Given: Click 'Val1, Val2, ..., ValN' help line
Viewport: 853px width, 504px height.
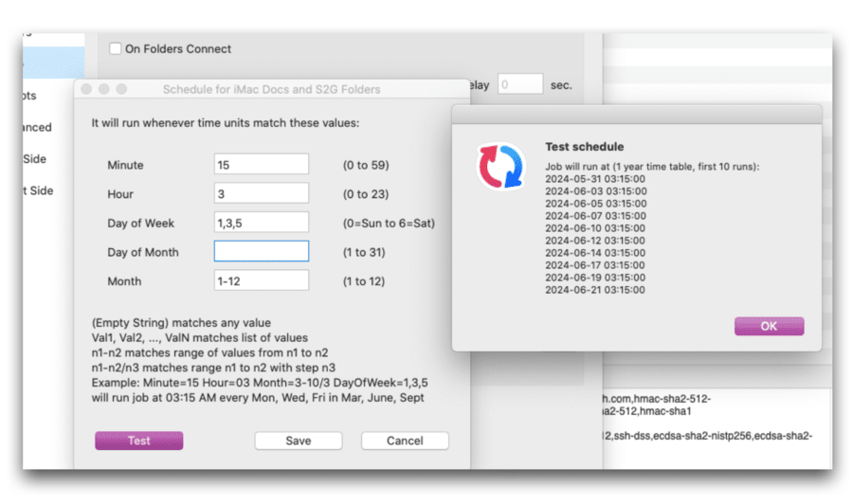Looking at the screenshot, I should tap(200, 337).
